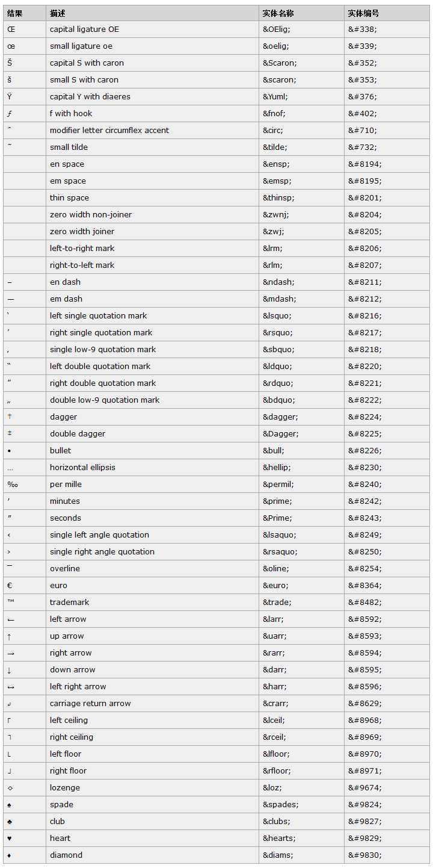The image size is (433, 868).
Task: Click the 描述 column header
Action: (58, 13)
